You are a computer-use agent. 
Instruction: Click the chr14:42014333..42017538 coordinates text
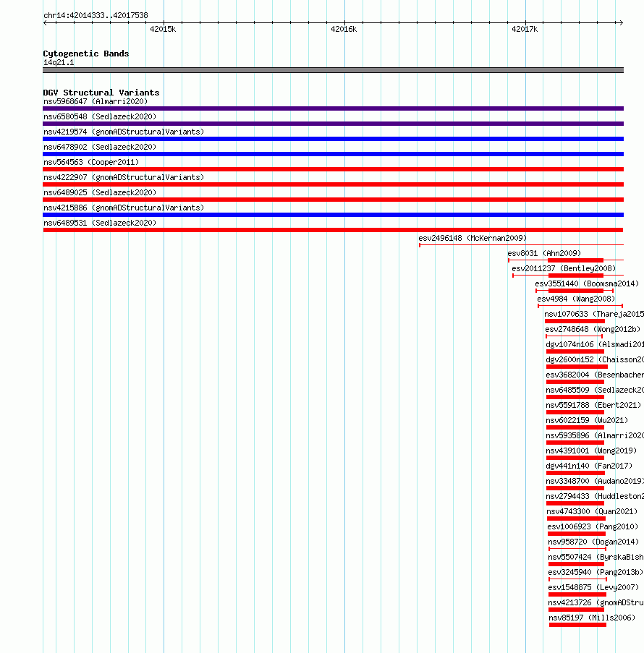[x=96, y=16]
